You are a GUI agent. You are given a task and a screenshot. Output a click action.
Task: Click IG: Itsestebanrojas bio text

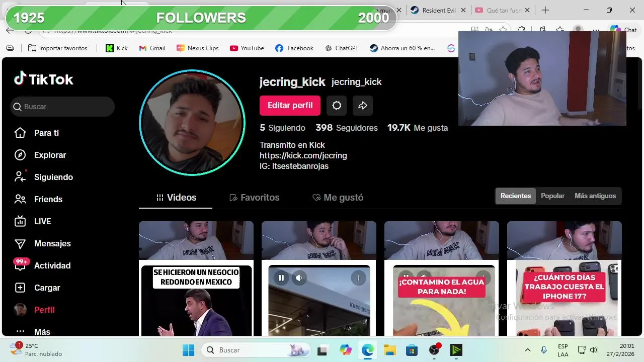click(x=294, y=166)
